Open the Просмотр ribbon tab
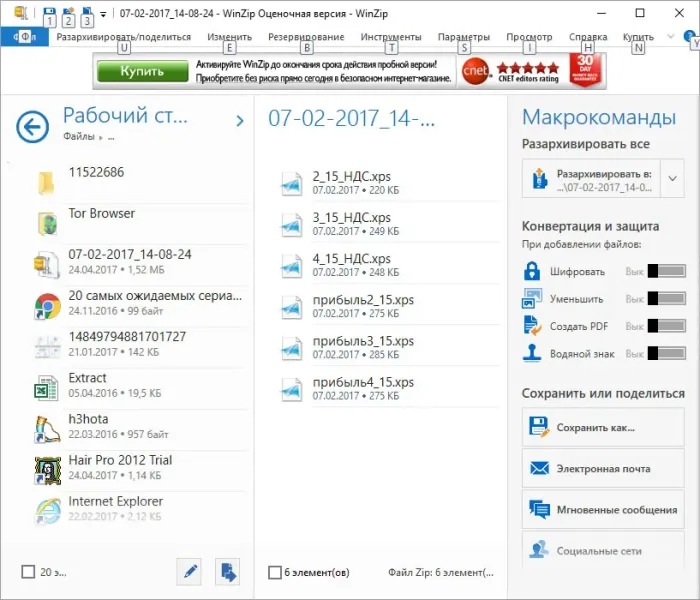700x600 pixels. (529, 37)
